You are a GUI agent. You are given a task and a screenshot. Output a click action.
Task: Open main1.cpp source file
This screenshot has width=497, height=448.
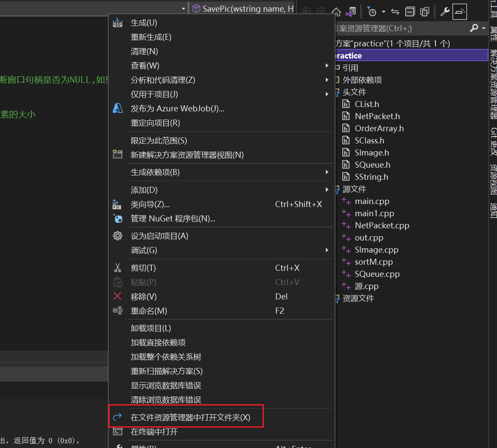pyautogui.click(x=374, y=213)
